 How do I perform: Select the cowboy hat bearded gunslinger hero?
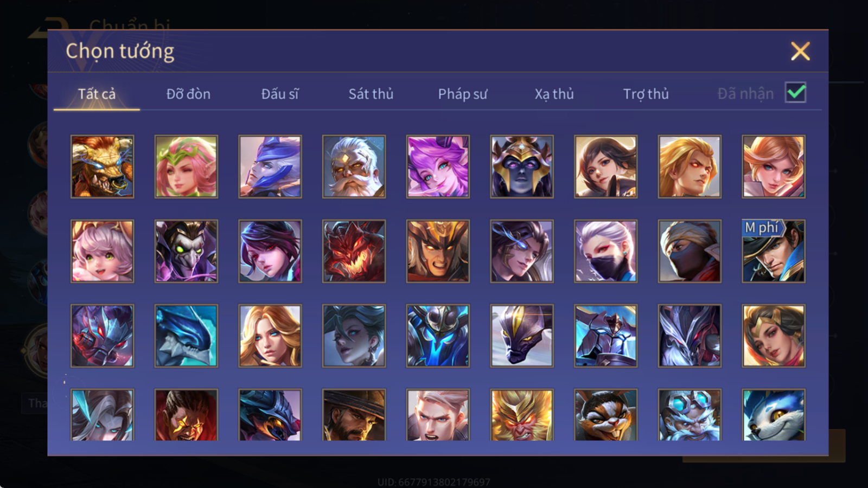tap(354, 415)
